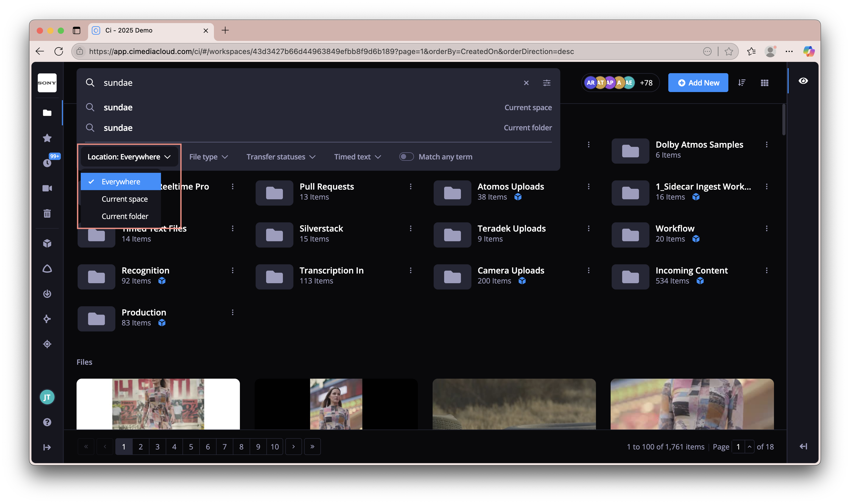Image resolution: width=850 pixels, height=504 pixels.
Task: Open collaborators avatar group +78
Action: point(621,83)
